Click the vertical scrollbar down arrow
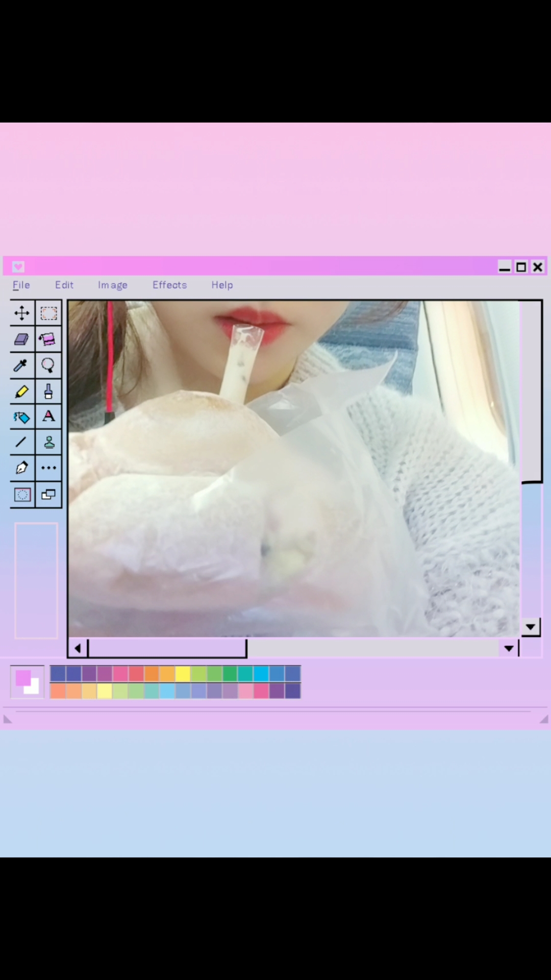Screen dimensions: 551x980 (531, 627)
